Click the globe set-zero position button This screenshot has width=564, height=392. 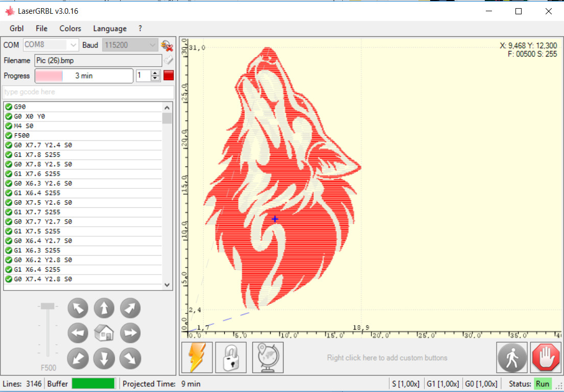268,357
